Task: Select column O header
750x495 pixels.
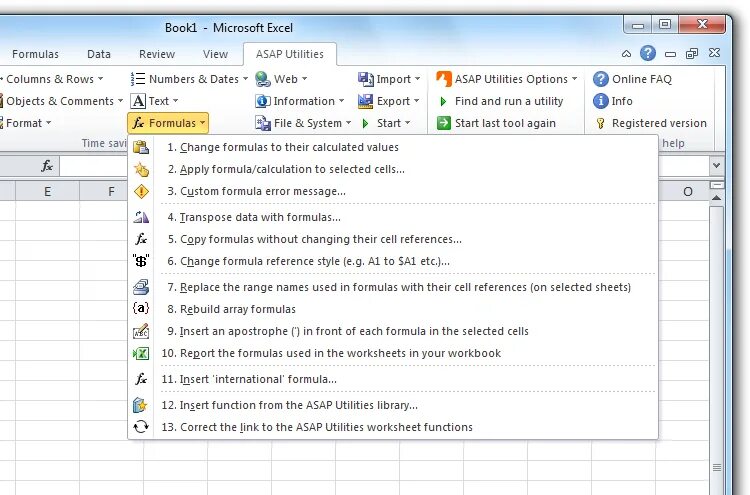Action: tap(687, 192)
